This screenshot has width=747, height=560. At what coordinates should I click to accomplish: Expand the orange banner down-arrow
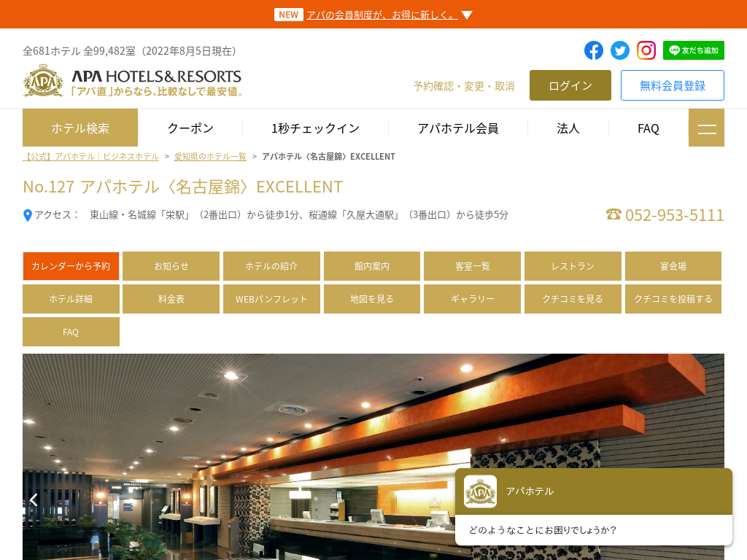[467, 15]
